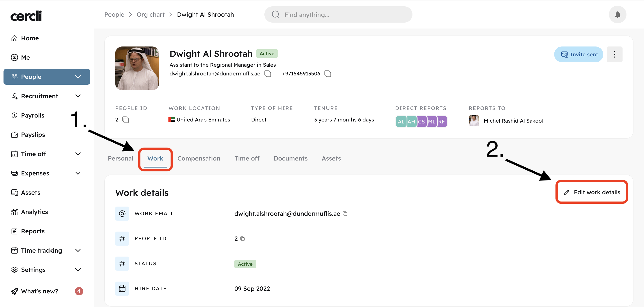Copy work email in Work details
This screenshot has width=644, height=307.
click(x=345, y=213)
